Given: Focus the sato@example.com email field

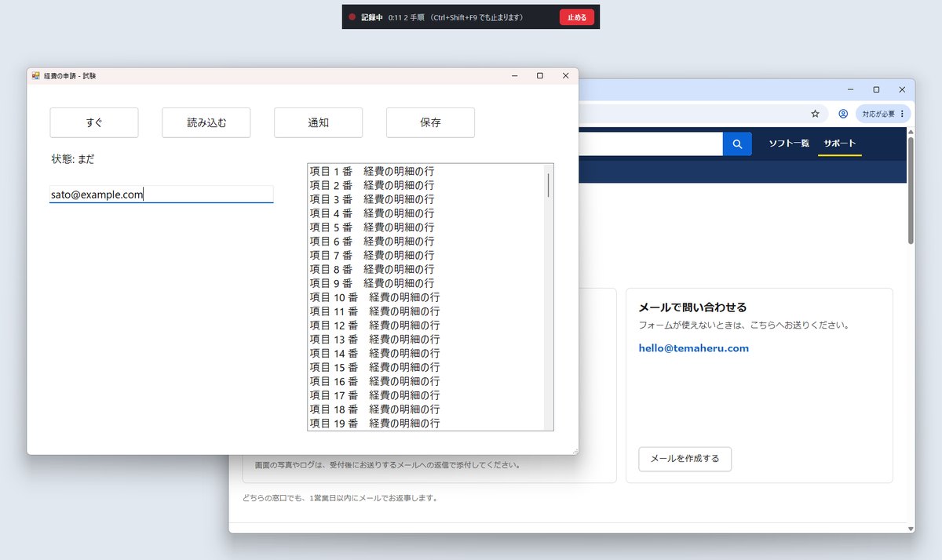Looking at the screenshot, I should [x=161, y=195].
